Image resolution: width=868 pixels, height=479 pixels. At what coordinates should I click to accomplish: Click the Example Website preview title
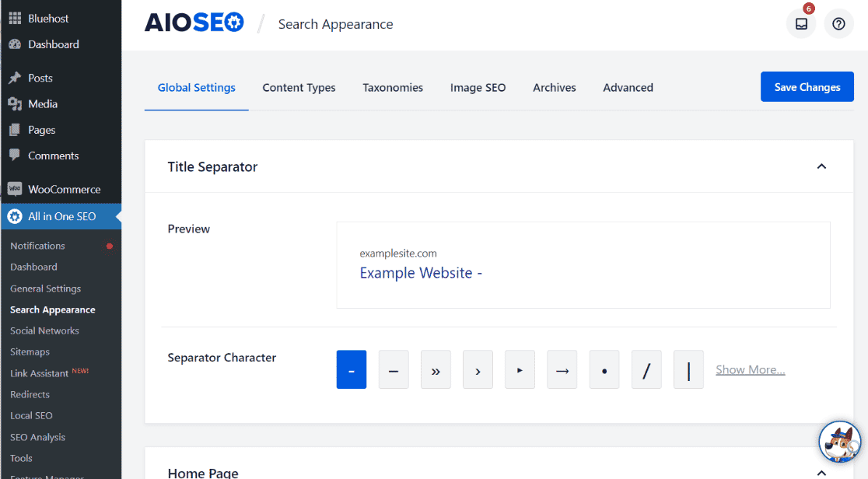click(x=421, y=273)
